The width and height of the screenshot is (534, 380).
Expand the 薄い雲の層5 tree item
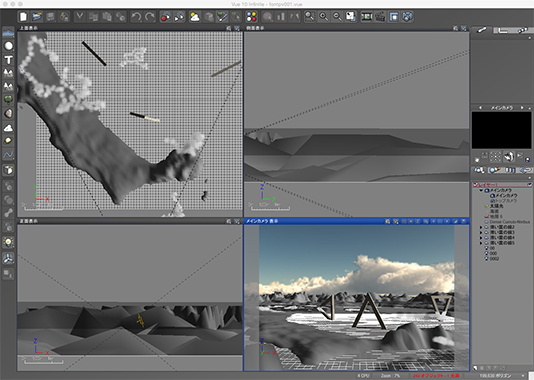point(481,243)
